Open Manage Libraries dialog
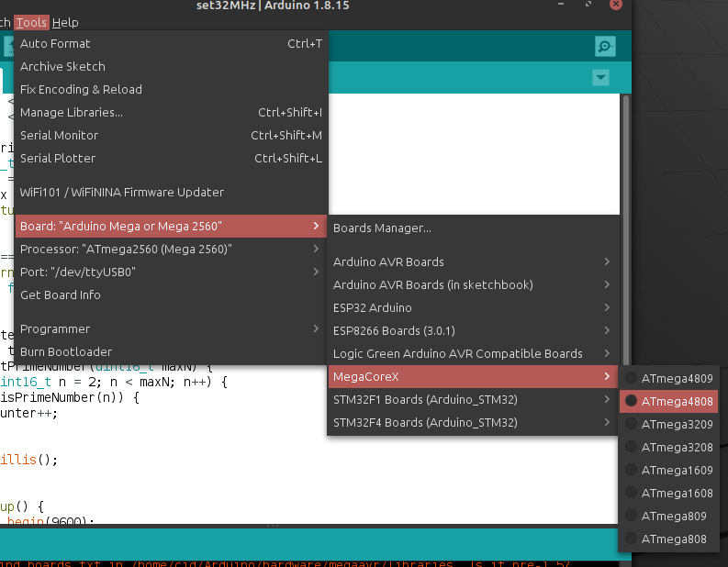The image size is (728, 567). coord(171,112)
